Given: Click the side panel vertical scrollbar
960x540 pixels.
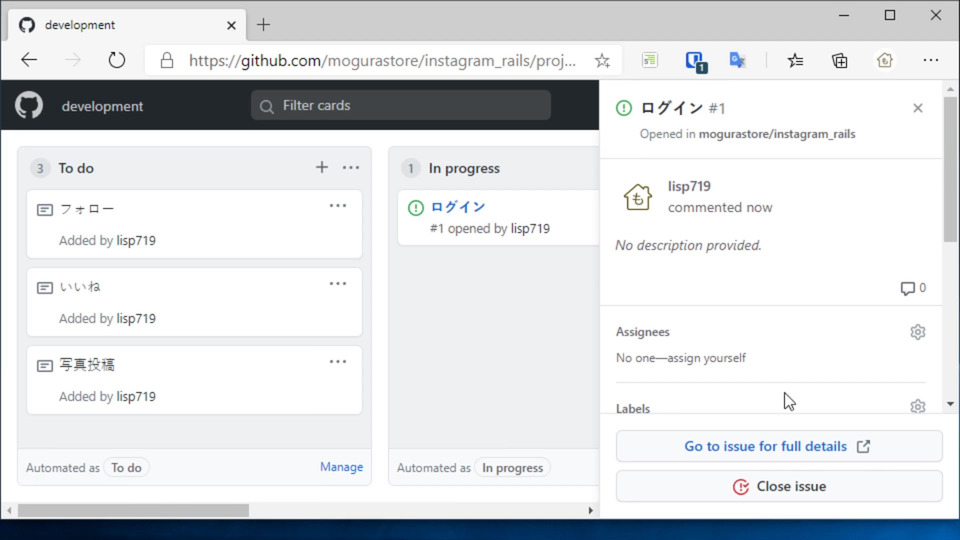Looking at the screenshot, I should pyautogui.click(x=950, y=170).
